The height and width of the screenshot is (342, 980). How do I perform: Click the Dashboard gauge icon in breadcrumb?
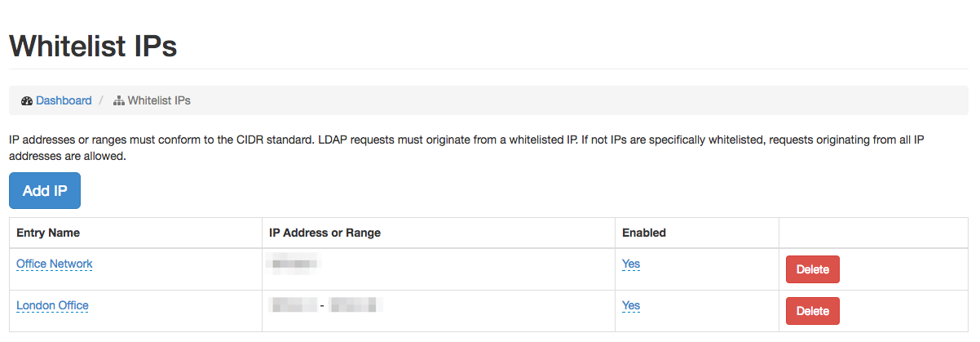click(x=27, y=100)
